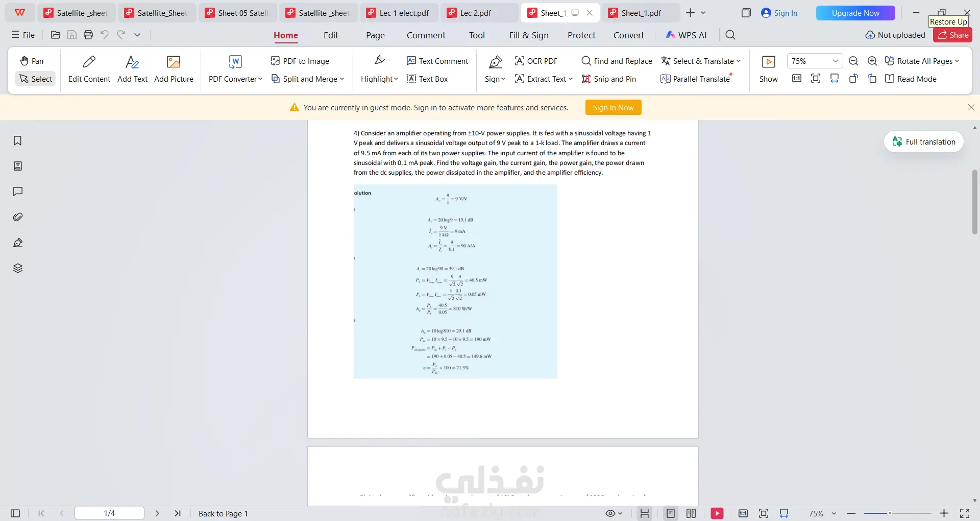Image resolution: width=980 pixels, height=521 pixels.
Task: Run OCR PDF recognition
Action: click(536, 61)
